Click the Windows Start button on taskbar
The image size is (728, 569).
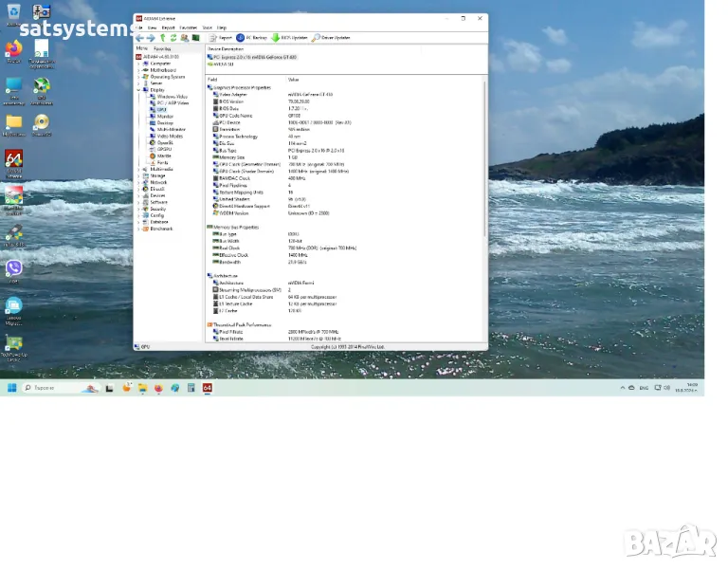[11, 388]
